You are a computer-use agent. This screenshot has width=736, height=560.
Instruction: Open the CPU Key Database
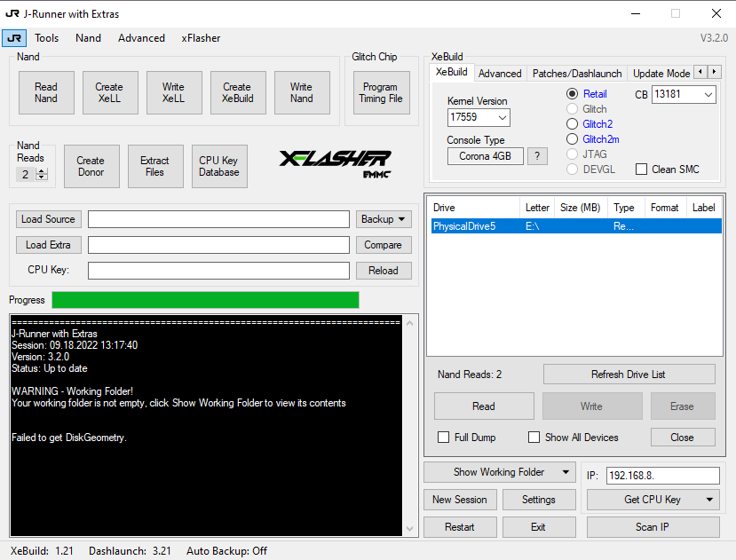tap(218, 166)
